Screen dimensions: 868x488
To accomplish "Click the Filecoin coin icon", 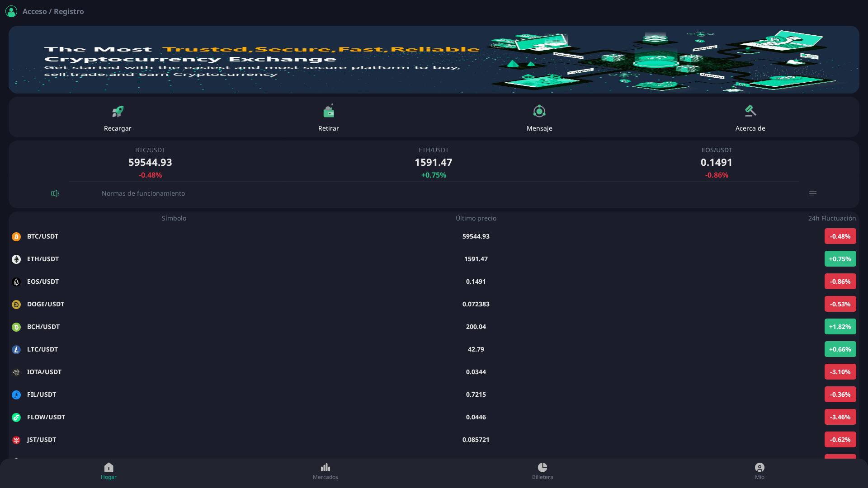I will (16, 395).
